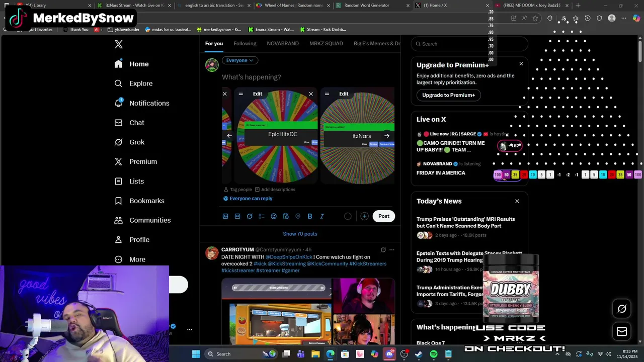Click the taskbar Search box
Viewport: 644px width, 362px height.
pos(241,354)
